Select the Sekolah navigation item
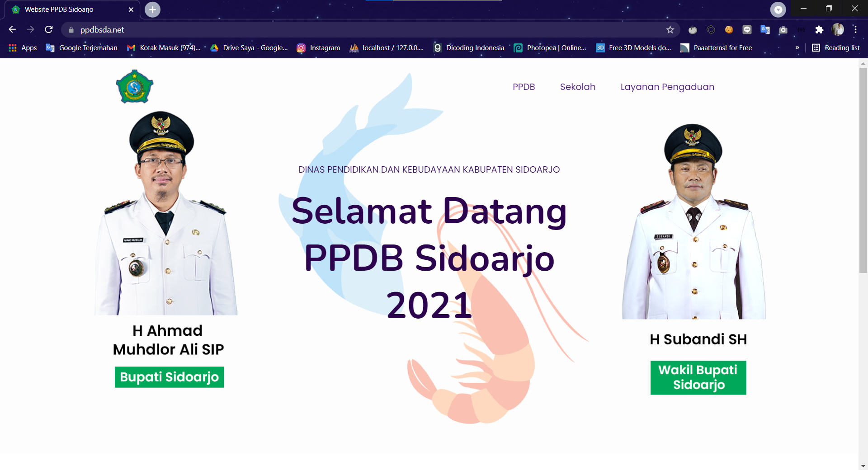 (577, 87)
